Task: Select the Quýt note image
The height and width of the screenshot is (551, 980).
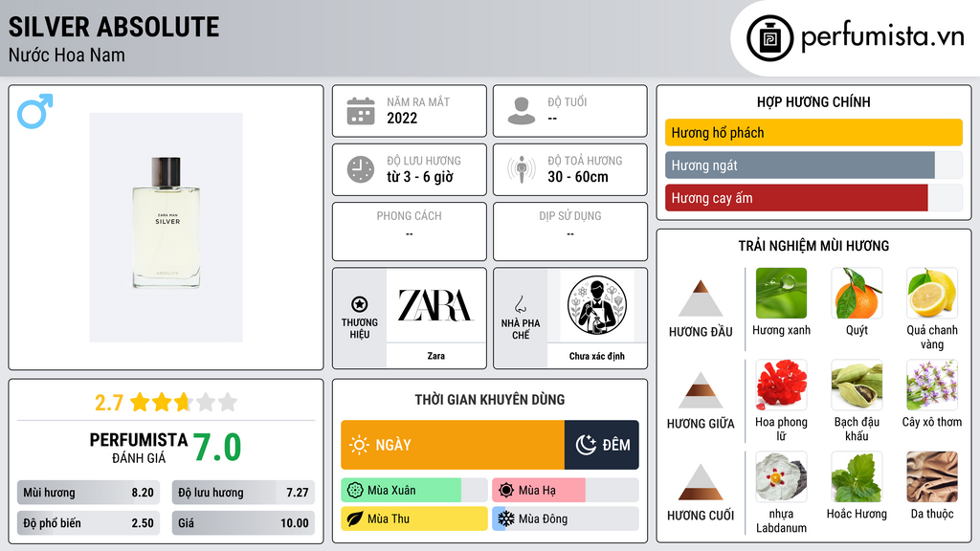Action: (857, 293)
